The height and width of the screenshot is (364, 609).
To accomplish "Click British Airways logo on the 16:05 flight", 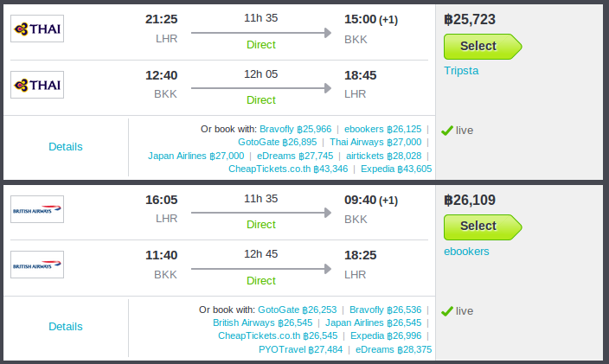I will (x=37, y=209).
